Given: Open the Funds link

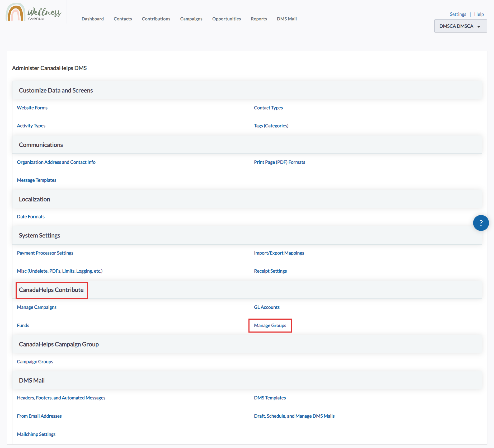Looking at the screenshot, I should 23,325.
